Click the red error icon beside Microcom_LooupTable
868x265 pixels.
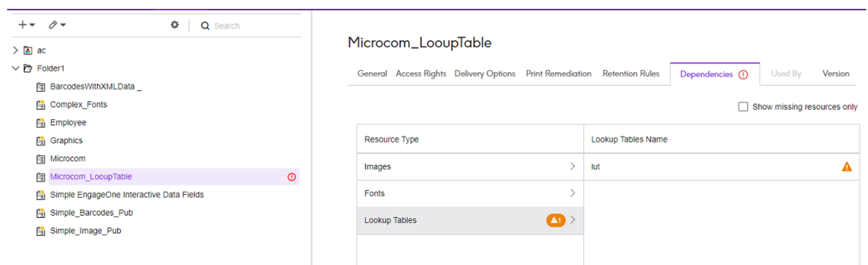click(292, 177)
